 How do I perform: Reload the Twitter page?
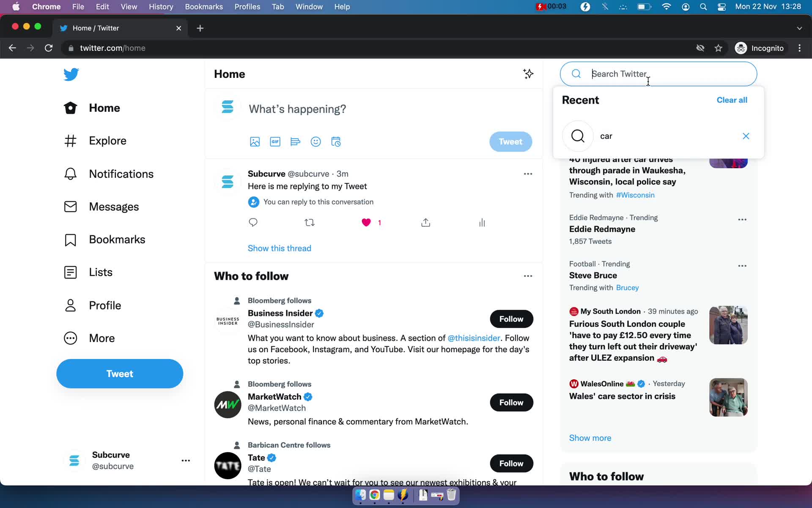[49, 48]
